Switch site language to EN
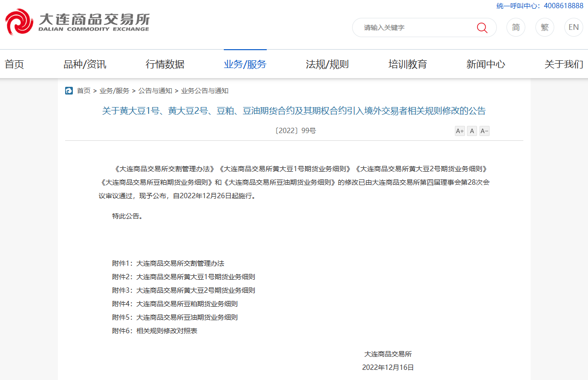This screenshot has width=588, height=380. point(574,27)
